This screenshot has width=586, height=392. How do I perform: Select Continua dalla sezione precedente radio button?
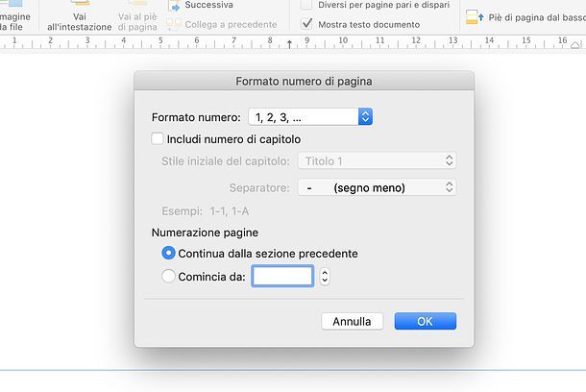point(168,253)
